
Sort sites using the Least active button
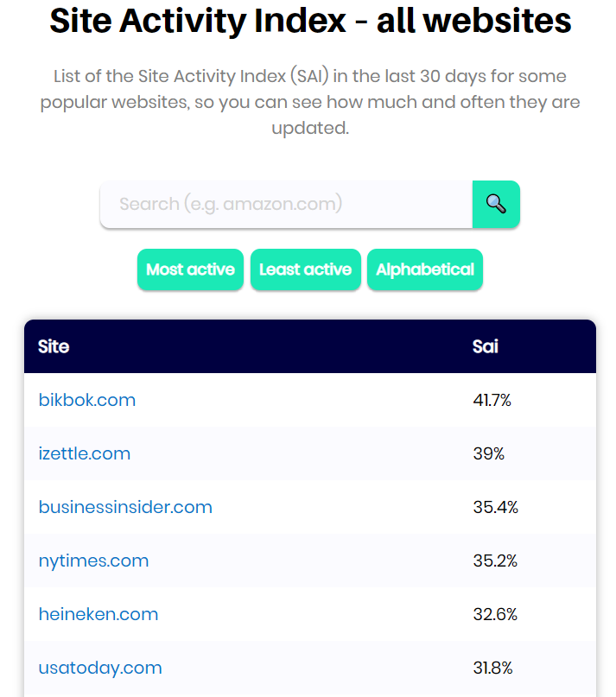click(305, 269)
